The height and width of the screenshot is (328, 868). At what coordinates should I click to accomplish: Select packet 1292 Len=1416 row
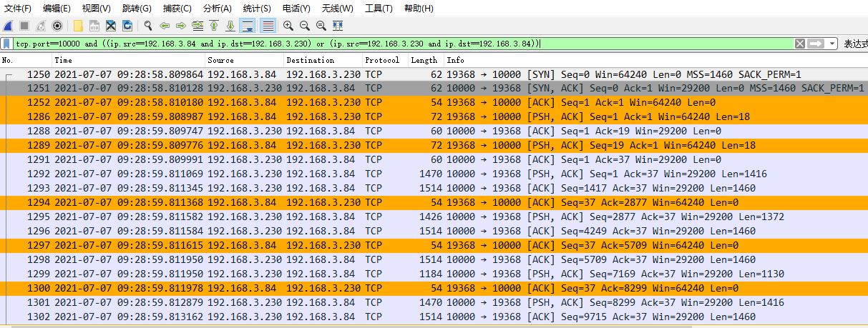(434, 174)
